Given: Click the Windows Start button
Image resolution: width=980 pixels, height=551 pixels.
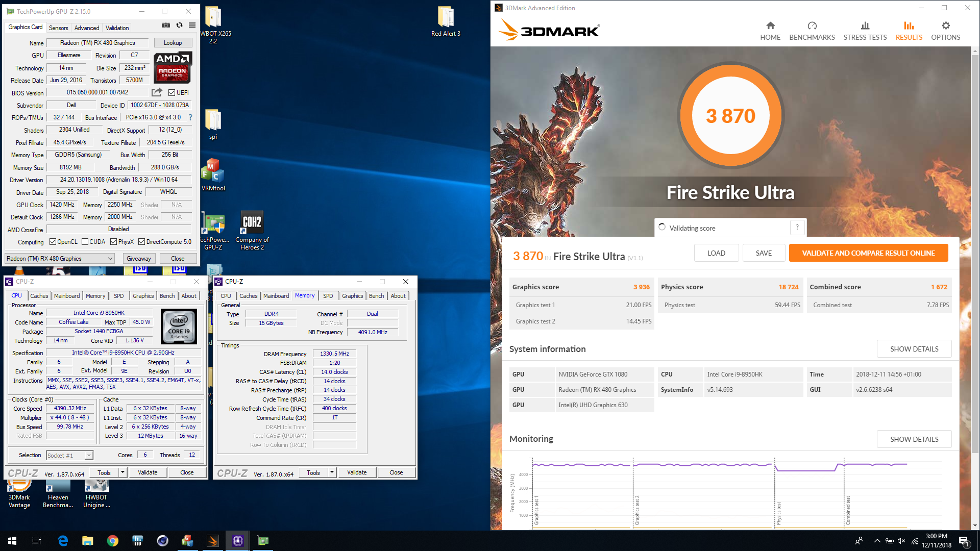Looking at the screenshot, I should tap(12, 541).
